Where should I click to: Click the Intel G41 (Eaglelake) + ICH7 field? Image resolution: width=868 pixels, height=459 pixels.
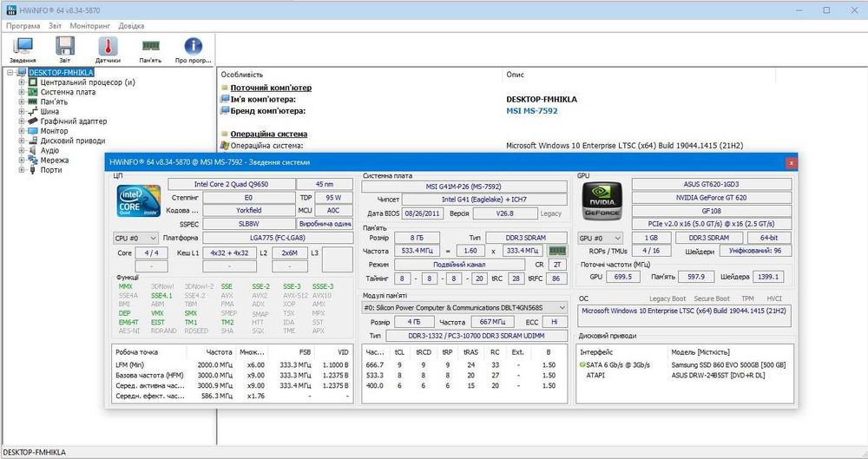484,200
